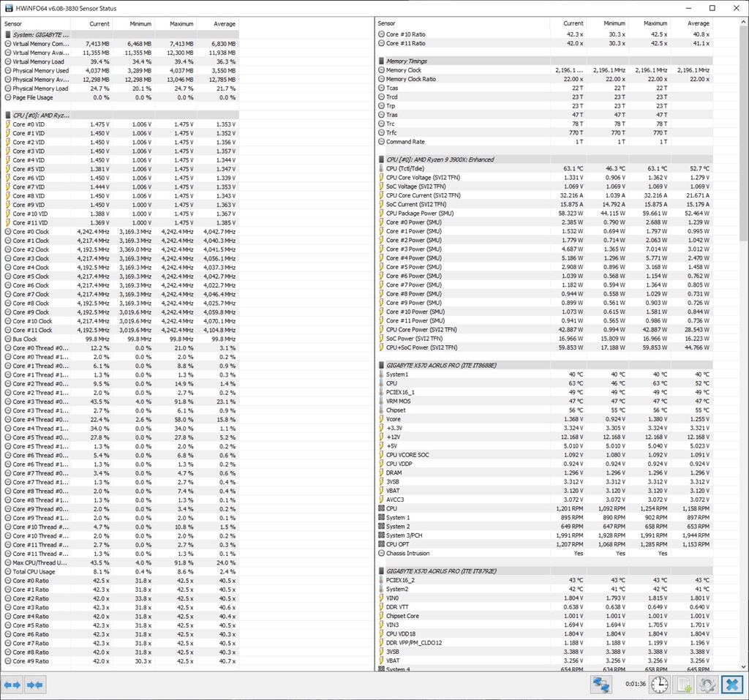Image resolution: width=749 pixels, height=700 pixels.
Task: Click the left panel Minimum column header
Action: (134, 24)
